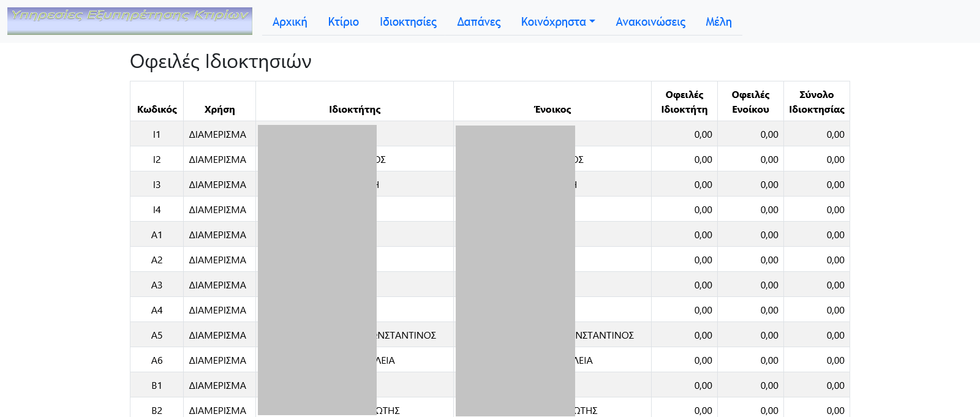Click the Υπηρεσίες Εξυπηρέτησης Κτιρίων logo
The height and width of the screenshot is (417, 980).
click(x=130, y=21)
